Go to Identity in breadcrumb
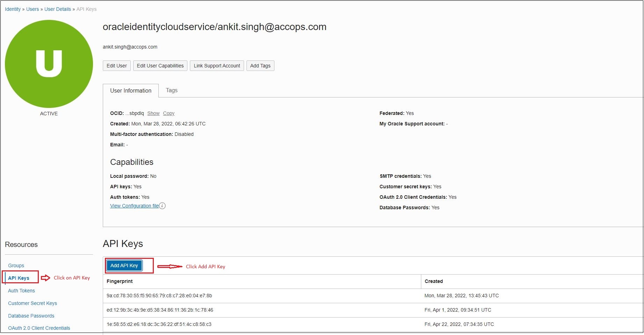644x335 pixels. pos(13,9)
